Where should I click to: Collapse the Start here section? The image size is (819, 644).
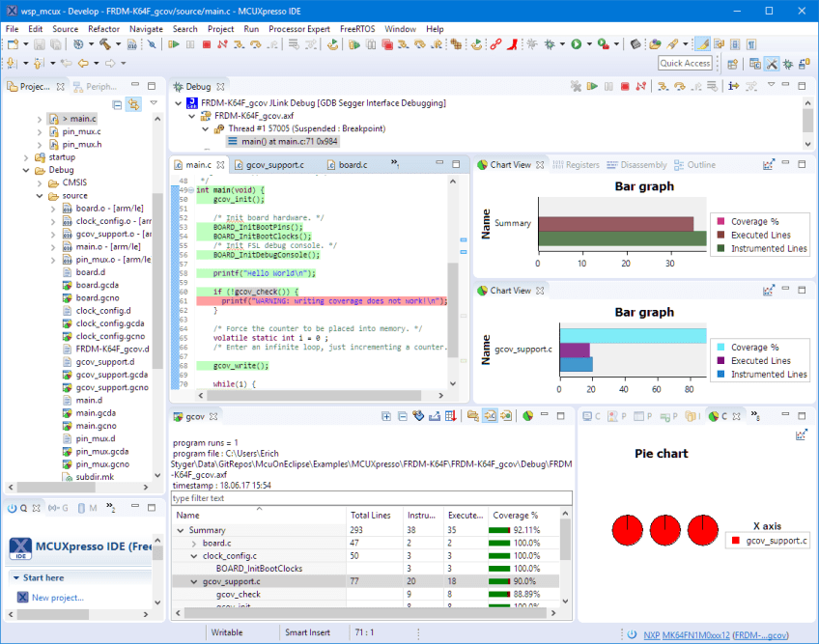(16, 577)
